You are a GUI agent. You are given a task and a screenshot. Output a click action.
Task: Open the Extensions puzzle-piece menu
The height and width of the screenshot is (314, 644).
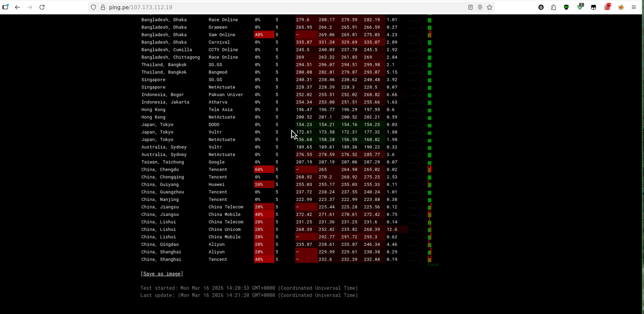pos(553,8)
